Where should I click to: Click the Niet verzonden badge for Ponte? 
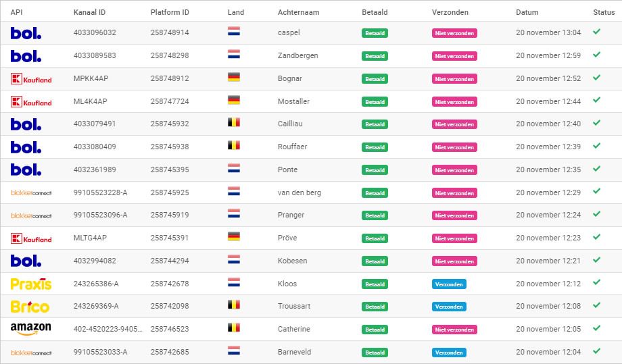(454, 170)
